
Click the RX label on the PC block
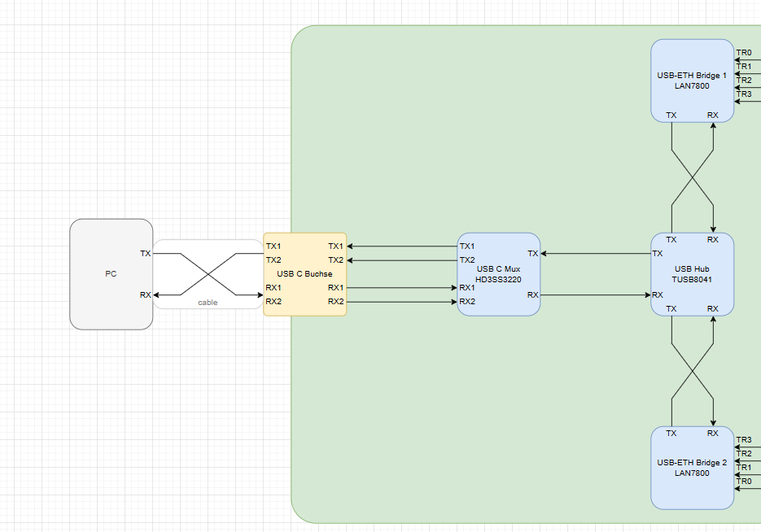coord(145,294)
